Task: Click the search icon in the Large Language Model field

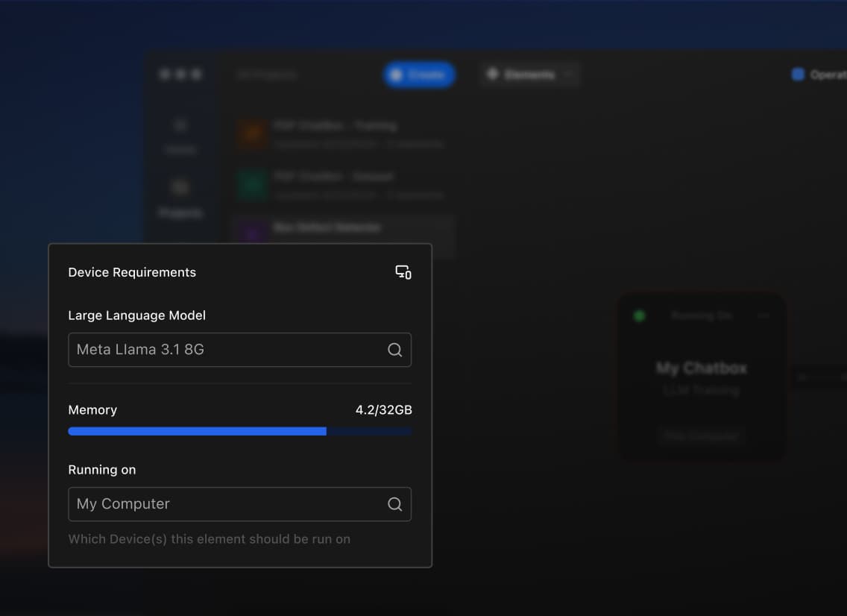Action: point(394,349)
